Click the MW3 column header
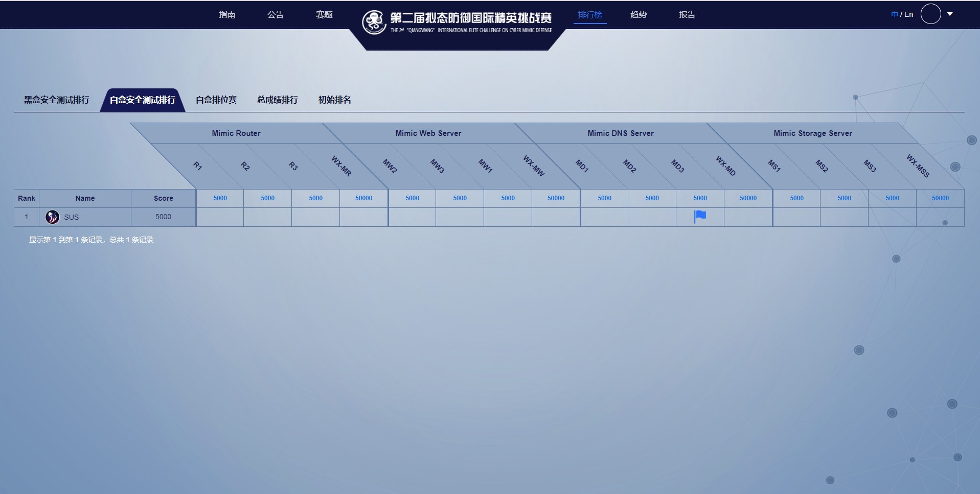This screenshot has width=980, height=494. [437, 166]
